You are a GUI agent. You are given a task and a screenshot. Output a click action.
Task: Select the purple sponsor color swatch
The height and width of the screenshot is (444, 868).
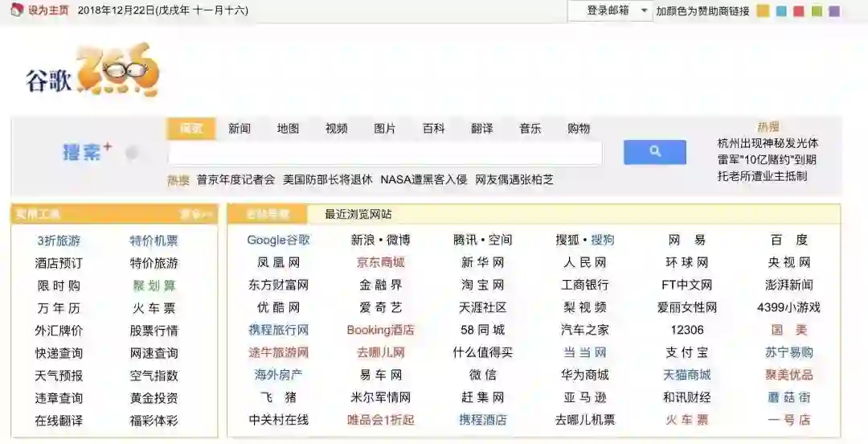pos(834,10)
